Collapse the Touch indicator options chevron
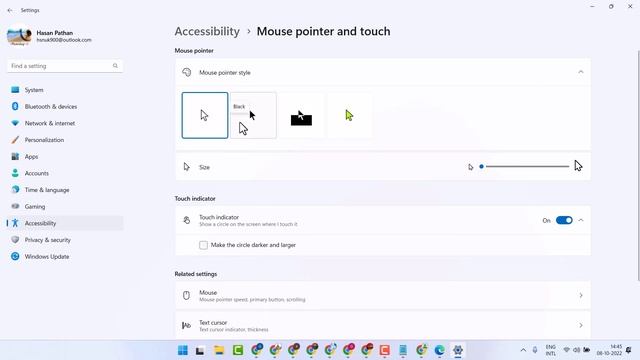 point(581,220)
